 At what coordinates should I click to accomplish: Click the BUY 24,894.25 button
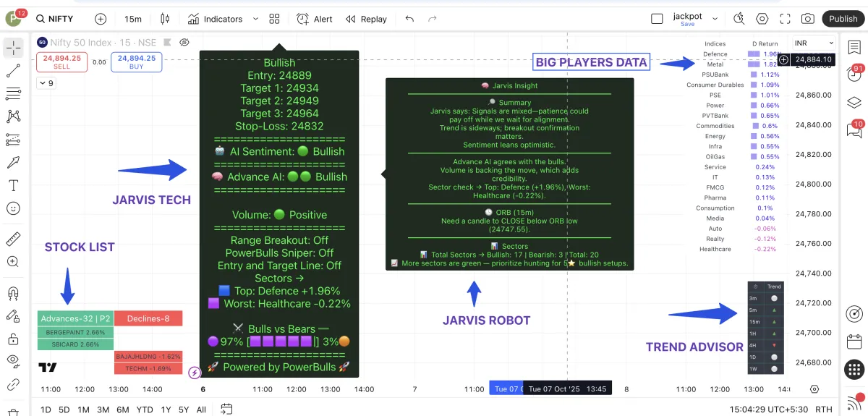click(136, 62)
